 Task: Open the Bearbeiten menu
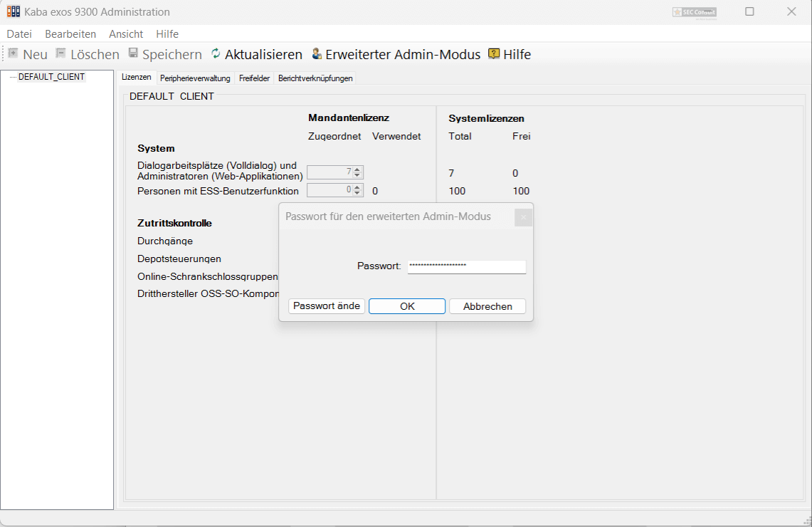coord(70,34)
